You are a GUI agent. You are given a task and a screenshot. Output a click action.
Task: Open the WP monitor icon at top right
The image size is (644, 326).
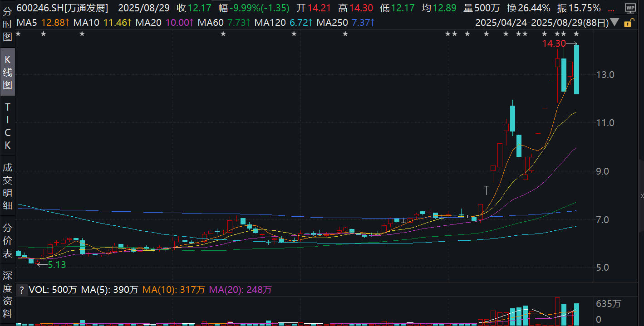click(x=630, y=8)
